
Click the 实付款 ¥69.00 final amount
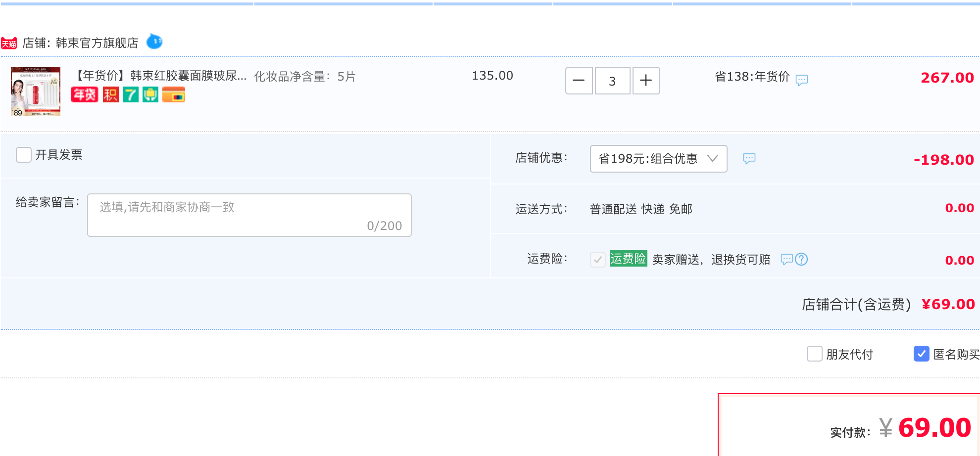[x=926, y=428]
